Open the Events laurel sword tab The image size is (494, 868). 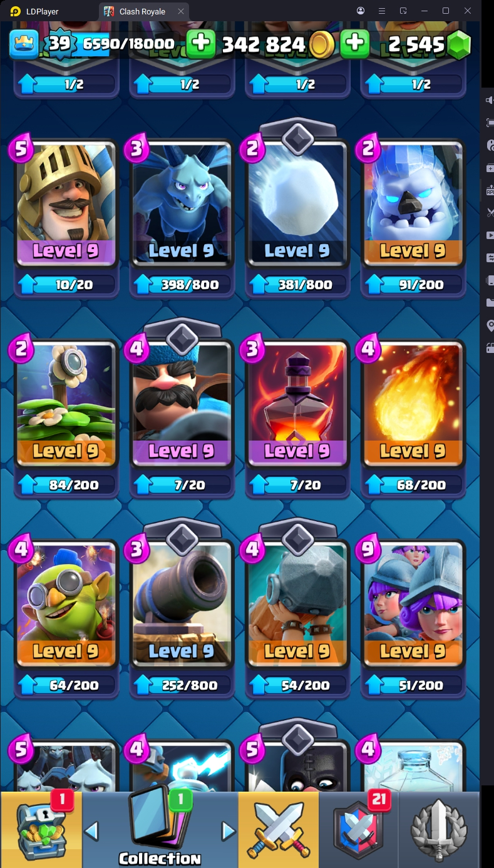439,829
